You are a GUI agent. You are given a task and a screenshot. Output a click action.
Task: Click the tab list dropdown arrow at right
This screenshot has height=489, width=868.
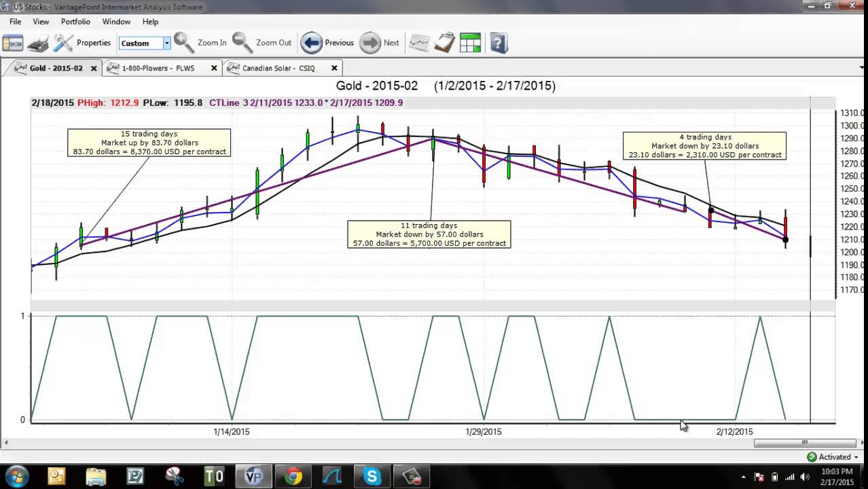(x=862, y=68)
